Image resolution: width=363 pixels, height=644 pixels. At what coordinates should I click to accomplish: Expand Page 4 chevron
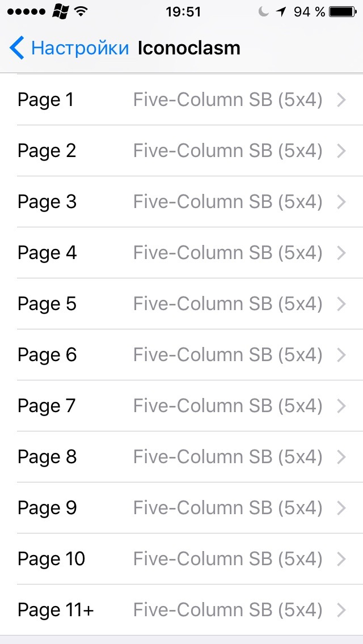pyautogui.click(x=341, y=253)
